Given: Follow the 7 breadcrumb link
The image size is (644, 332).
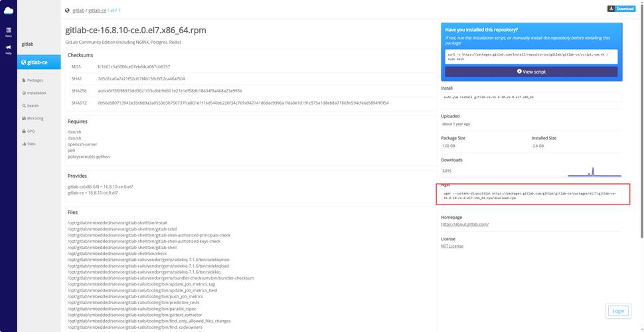Looking at the screenshot, I should coord(120,10).
